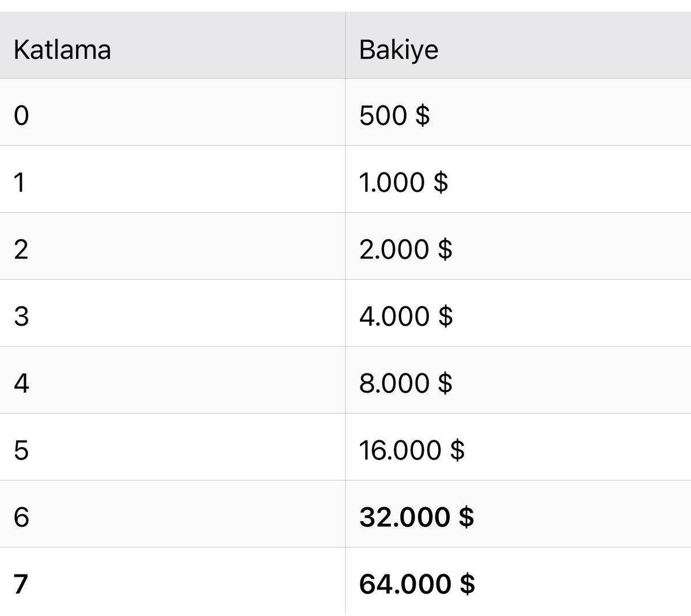Select the 8.000 $ balance cell
Screen dimensions: 691x616
[518, 380]
